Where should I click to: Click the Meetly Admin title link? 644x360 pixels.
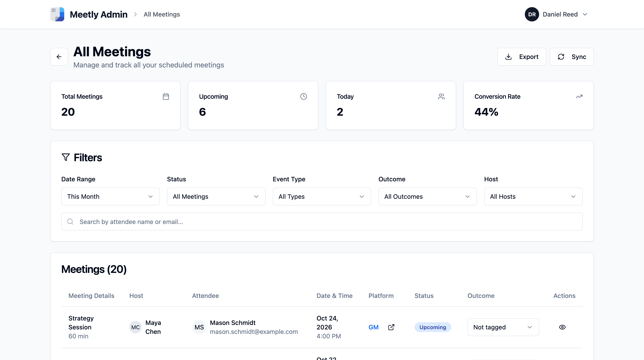coord(98,14)
